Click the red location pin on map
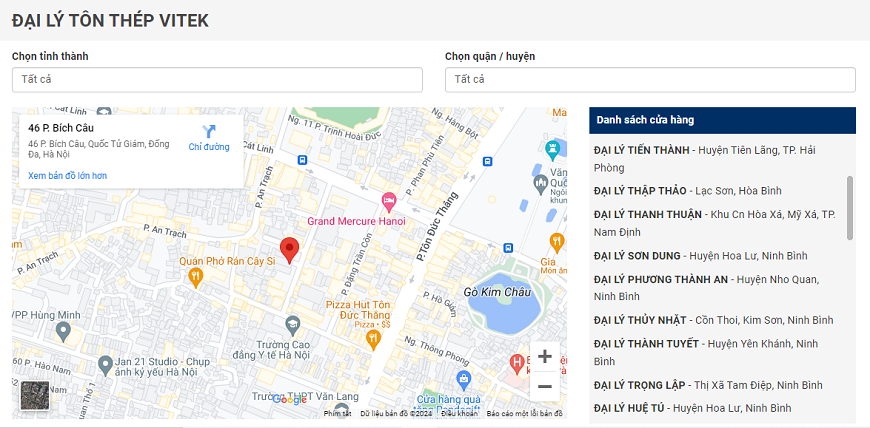The height and width of the screenshot is (428, 870). click(289, 250)
